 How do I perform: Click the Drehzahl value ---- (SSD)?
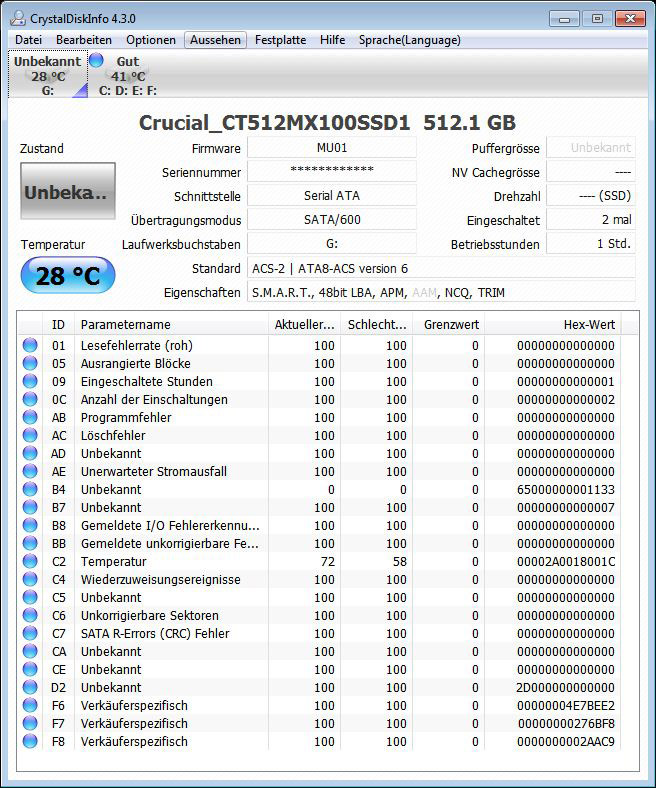[x=591, y=195]
